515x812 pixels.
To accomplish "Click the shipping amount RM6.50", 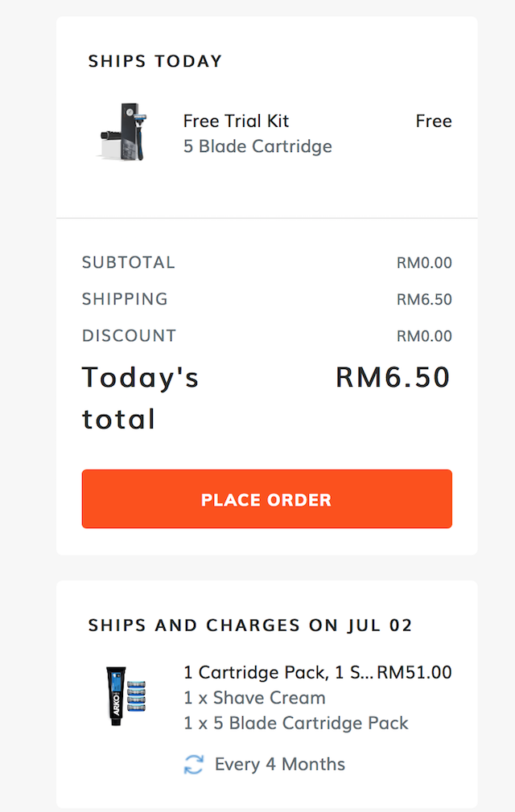I will (424, 300).
